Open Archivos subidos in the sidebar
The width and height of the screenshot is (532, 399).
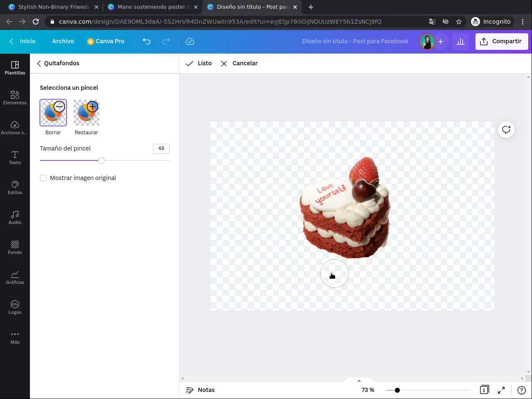tap(15, 128)
